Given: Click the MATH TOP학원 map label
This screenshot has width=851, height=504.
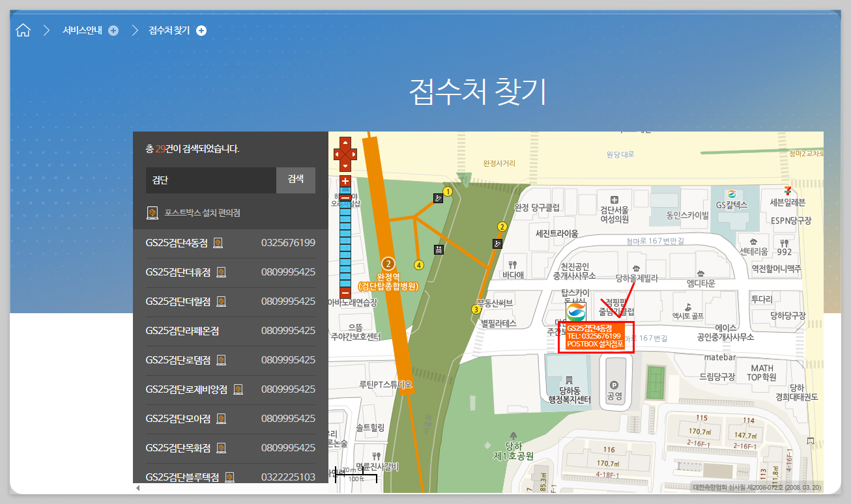Looking at the screenshot, I should (762, 372).
